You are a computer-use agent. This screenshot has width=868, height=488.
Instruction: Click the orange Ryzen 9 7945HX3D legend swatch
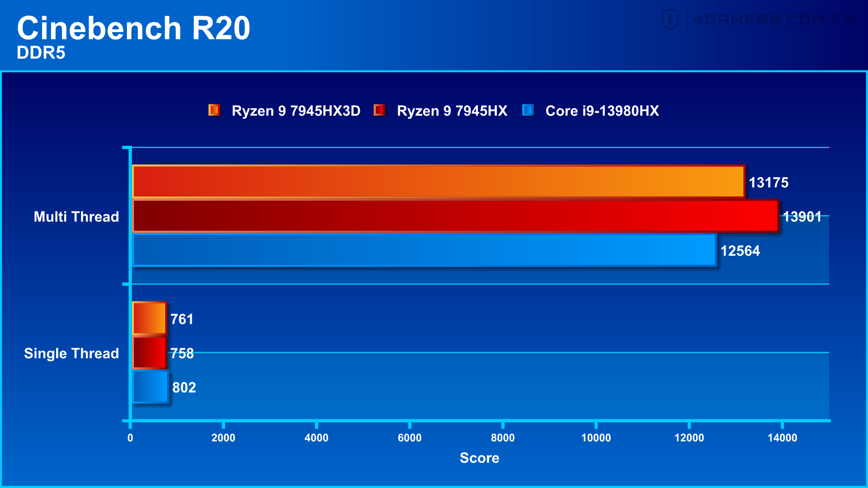point(214,110)
